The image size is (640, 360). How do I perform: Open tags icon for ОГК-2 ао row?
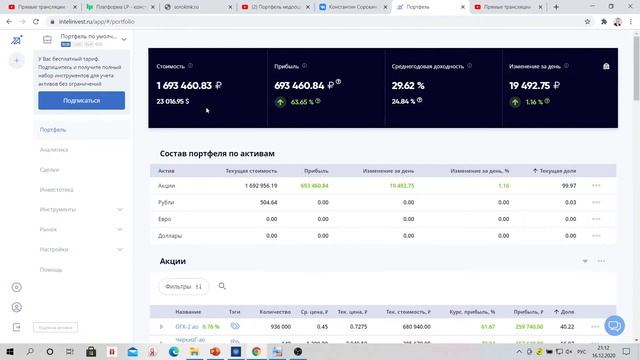[x=235, y=326]
